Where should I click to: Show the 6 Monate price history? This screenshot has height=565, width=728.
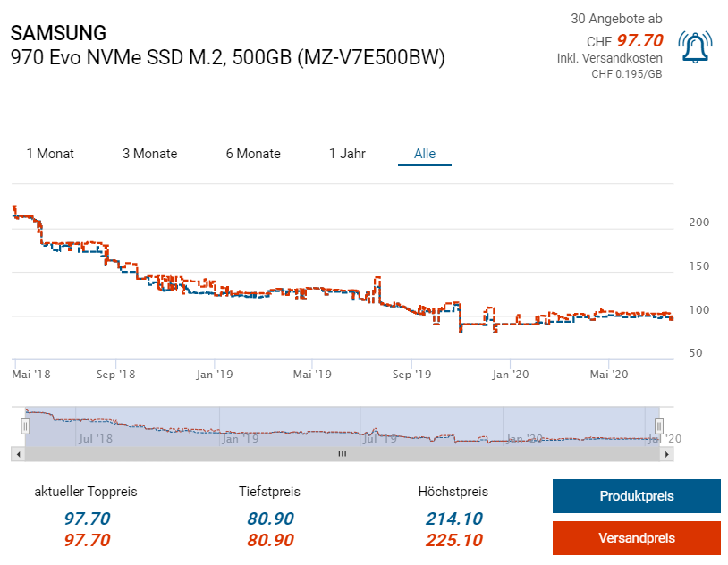[x=253, y=154]
